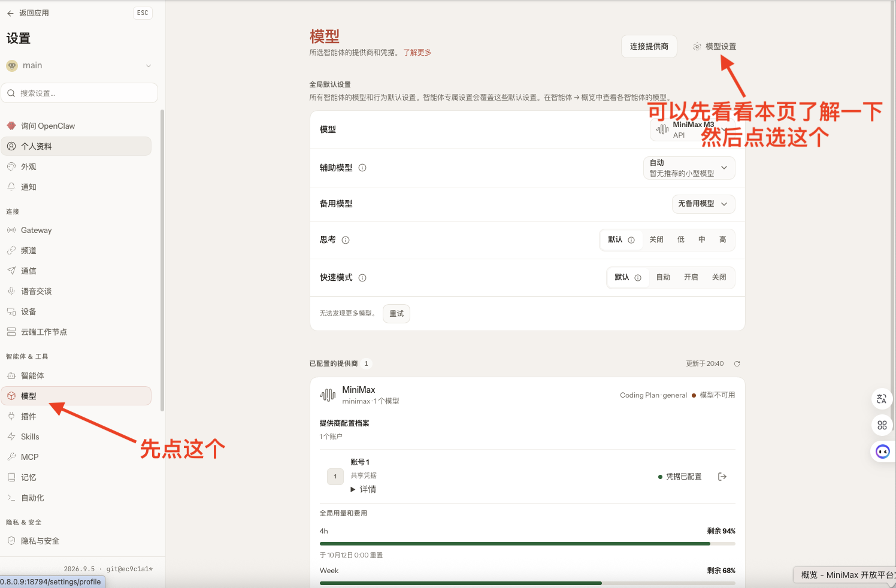
Task: Open the assistant robot floating icon
Action: coord(882,451)
